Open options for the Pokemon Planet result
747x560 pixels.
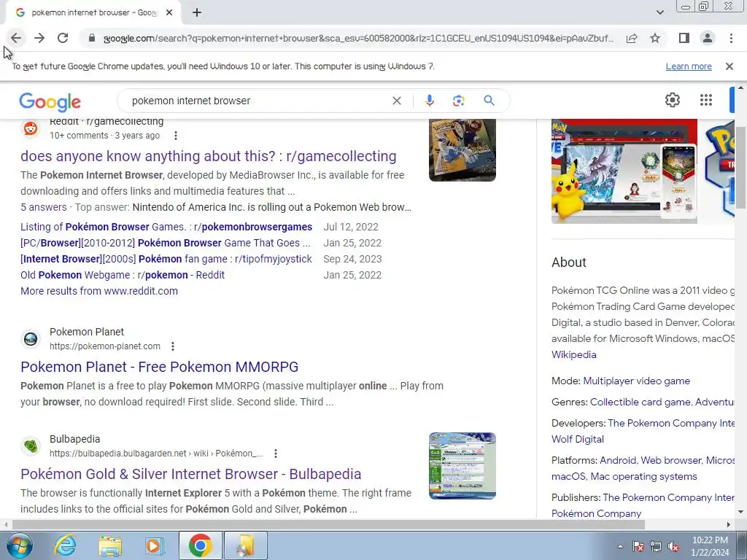pos(173,346)
